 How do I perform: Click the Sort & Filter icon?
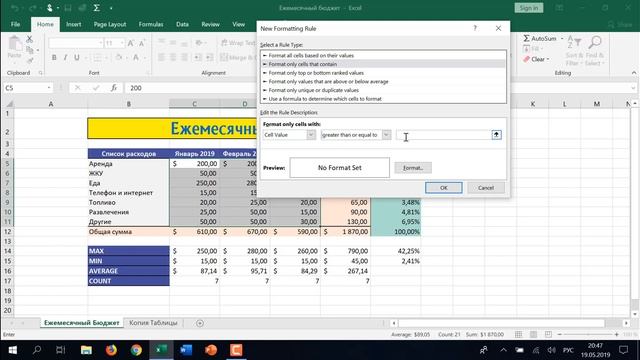click(574, 42)
